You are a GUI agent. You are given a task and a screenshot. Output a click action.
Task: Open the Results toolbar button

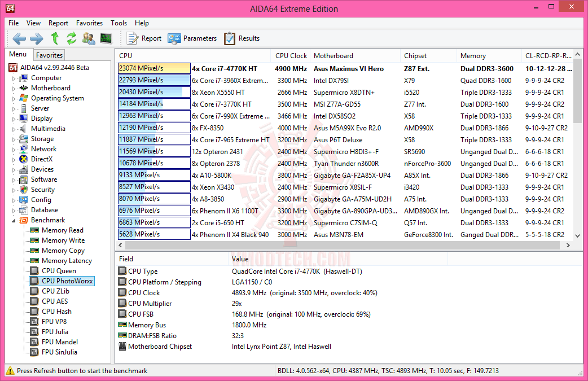coord(242,38)
